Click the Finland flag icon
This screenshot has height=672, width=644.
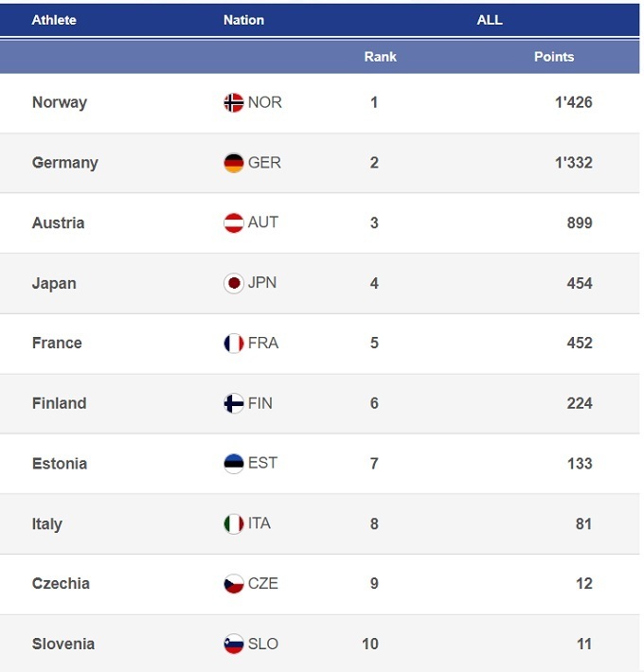tap(234, 403)
